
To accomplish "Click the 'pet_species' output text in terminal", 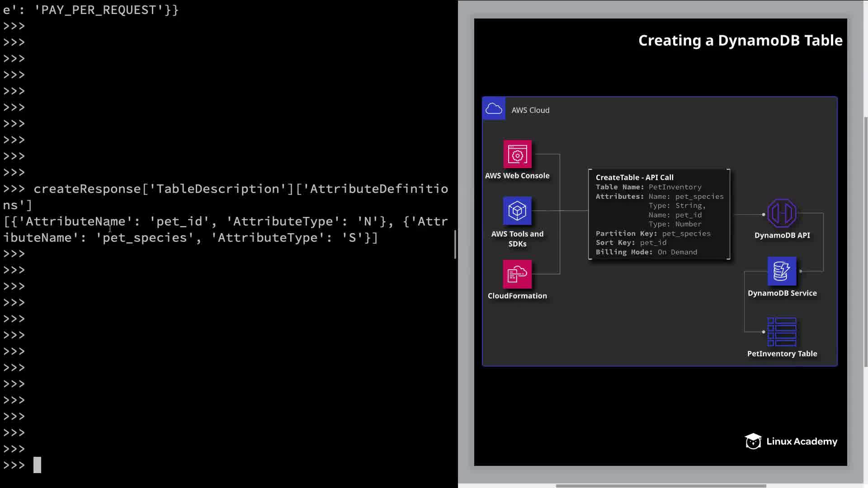I will tap(145, 238).
